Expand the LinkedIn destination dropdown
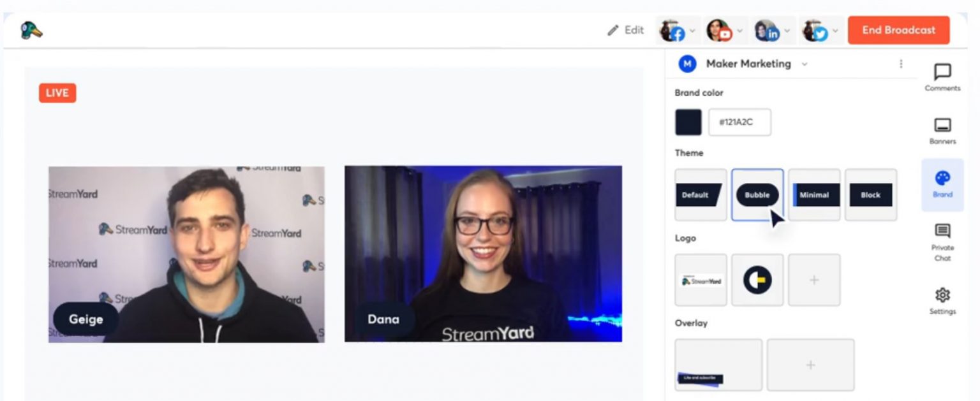Image resolution: width=980 pixels, height=401 pixels. pyautogui.click(x=788, y=30)
